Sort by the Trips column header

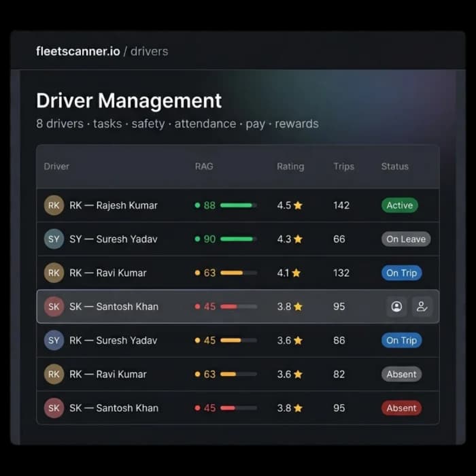pyautogui.click(x=343, y=167)
